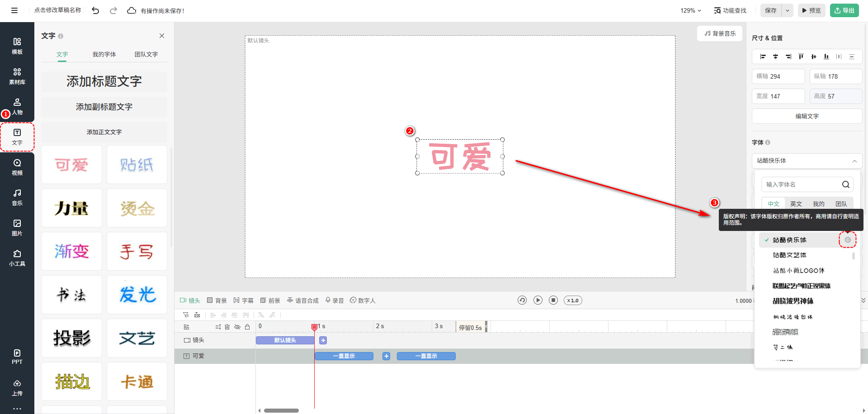Delete layer using timeline trash icon
The image size is (868, 414).
click(227, 327)
